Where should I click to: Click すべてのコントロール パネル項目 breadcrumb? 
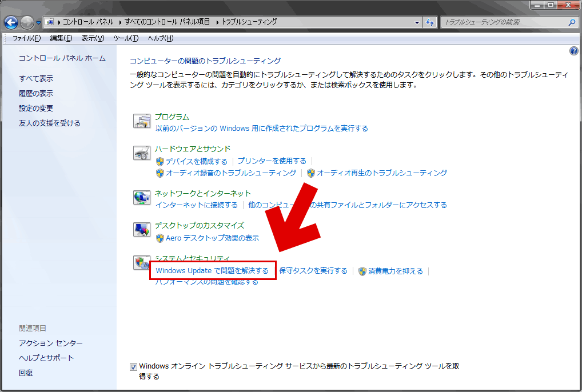click(x=168, y=22)
